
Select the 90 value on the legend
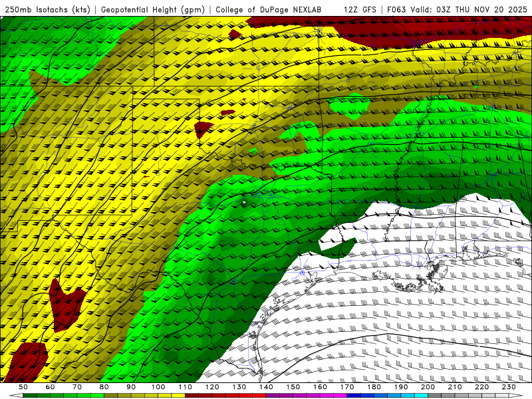coord(131,387)
